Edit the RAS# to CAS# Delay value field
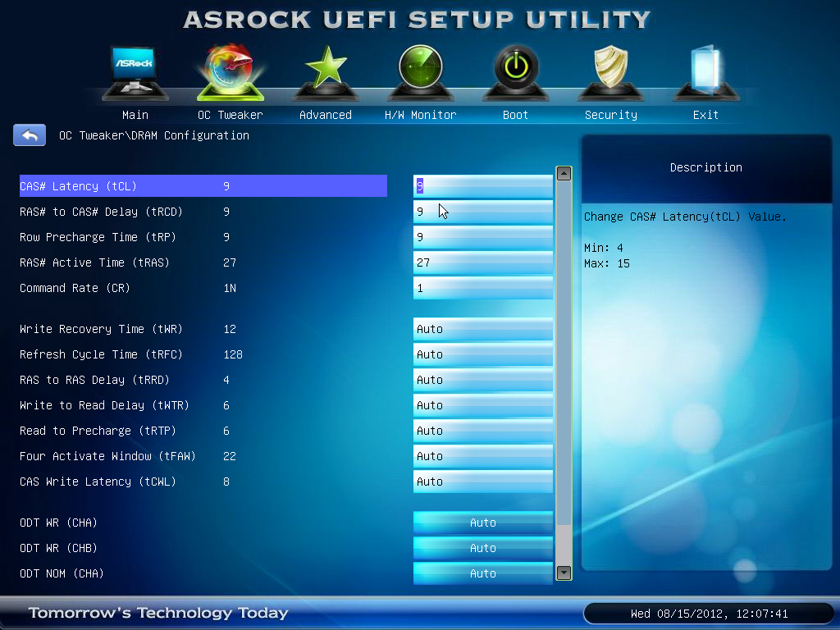Viewport: 840px width, 630px height. (x=483, y=212)
